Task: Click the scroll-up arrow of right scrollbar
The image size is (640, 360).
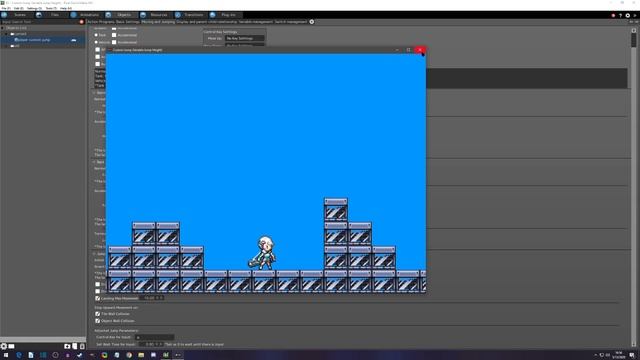Action: click(x=633, y=30)
